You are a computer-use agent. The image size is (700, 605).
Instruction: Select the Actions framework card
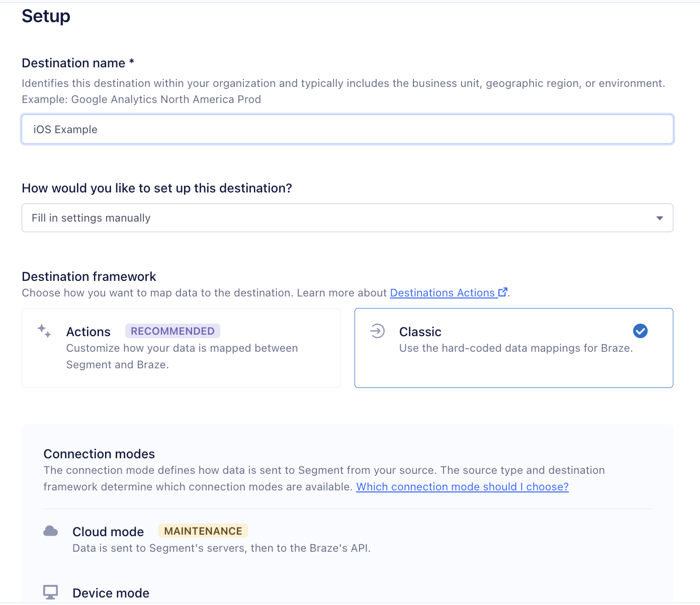[x=181, y=348]
